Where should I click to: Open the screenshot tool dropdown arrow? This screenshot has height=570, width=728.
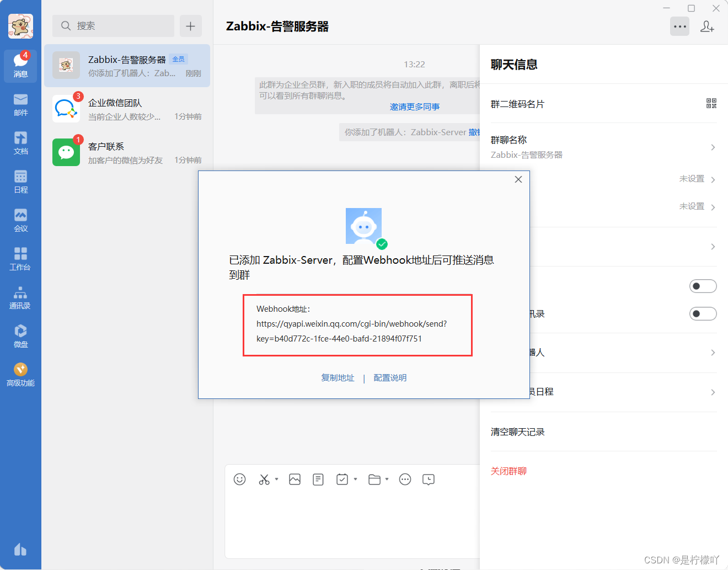(x=276, y=479)
